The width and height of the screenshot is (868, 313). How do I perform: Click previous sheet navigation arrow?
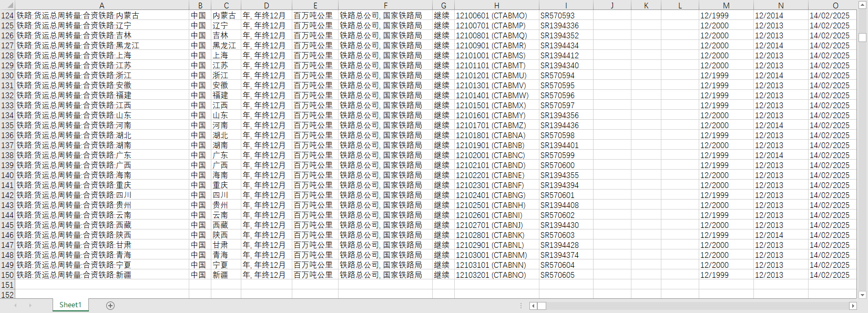coord(15,305)
